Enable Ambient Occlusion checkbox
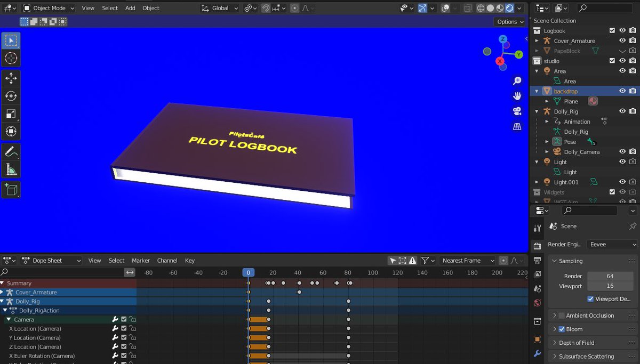This screenshot has width=640, height=364. click(x=562, y=316)
